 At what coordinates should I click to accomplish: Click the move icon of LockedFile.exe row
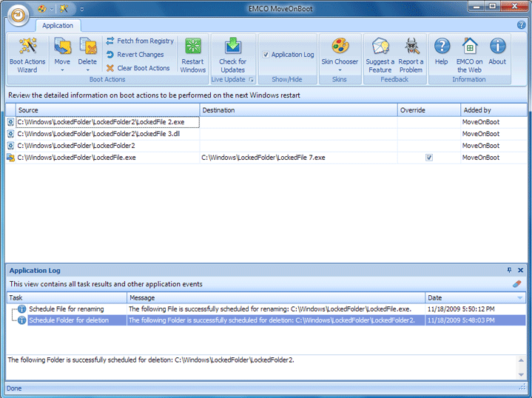[10, 158]
